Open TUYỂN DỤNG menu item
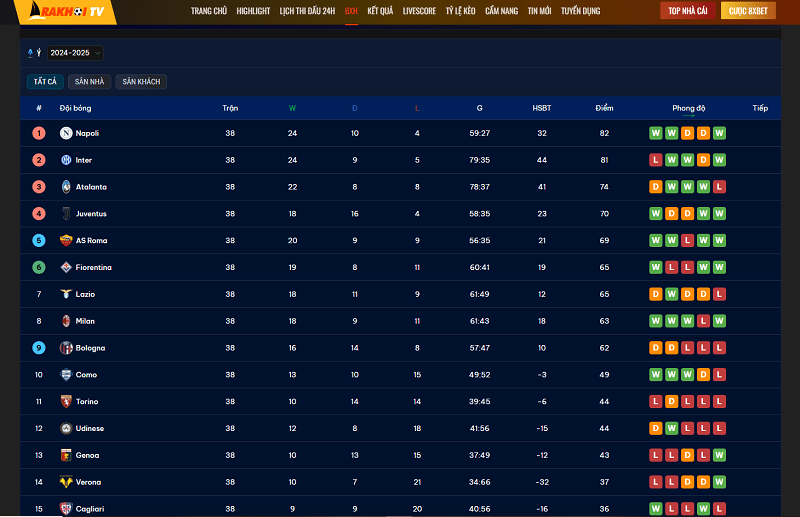Image resolution: width=800 pixels, height=517 pixels. [x=581, y=11]
